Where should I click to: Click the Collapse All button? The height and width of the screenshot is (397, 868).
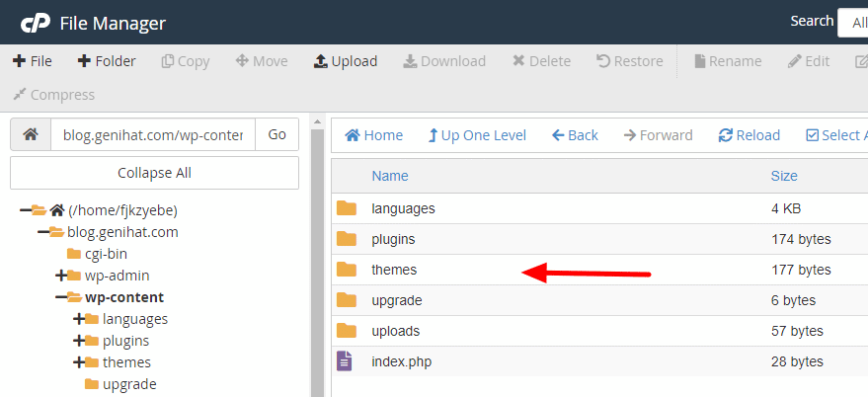[154, 173]
